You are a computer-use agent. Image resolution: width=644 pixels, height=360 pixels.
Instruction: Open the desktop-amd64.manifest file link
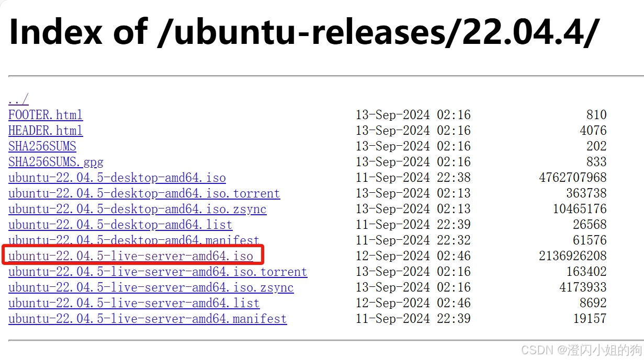coord(134,240)
